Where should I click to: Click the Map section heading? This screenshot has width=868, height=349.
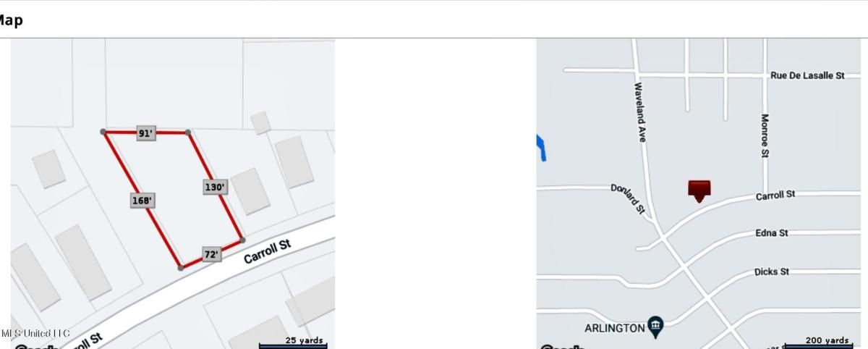coord(10,20)
